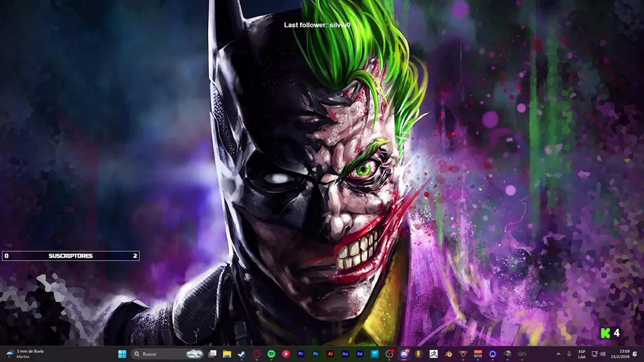Launch Adobe Audition from taskbar

(345, 354)
